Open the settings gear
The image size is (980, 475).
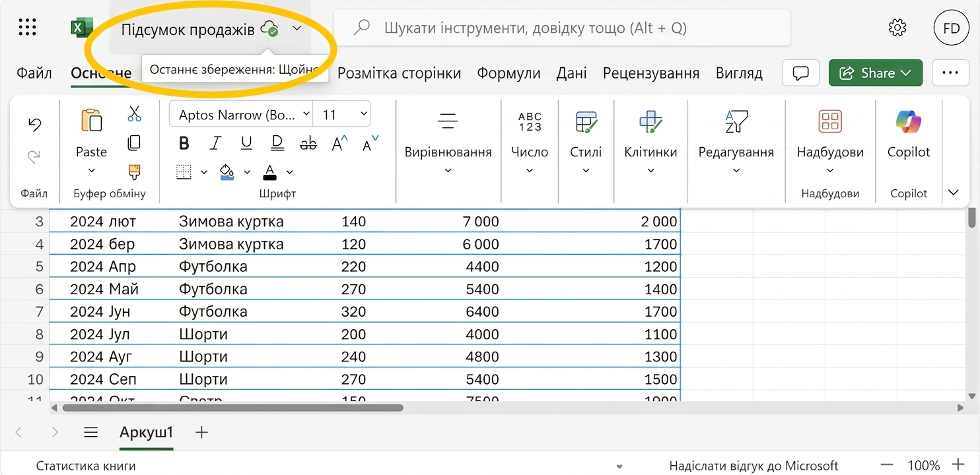(897, 28)
